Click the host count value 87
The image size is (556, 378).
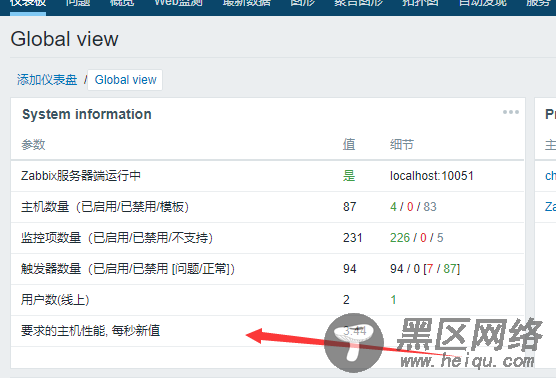click(350, 207)
